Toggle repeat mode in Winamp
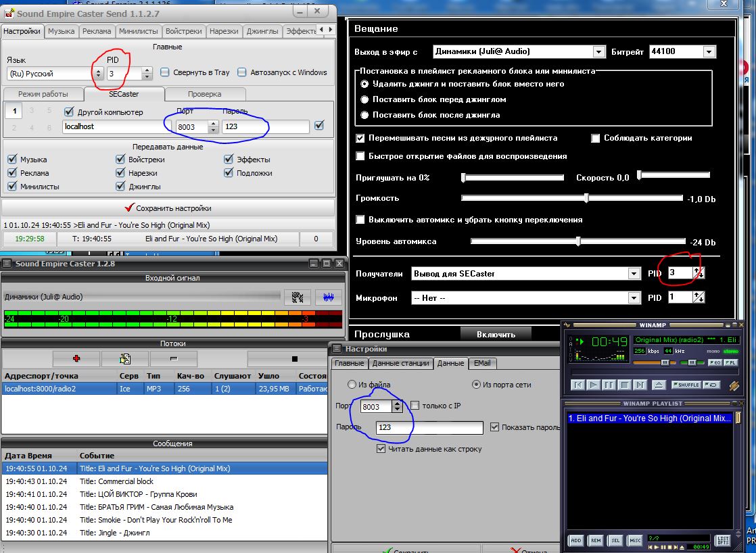This screenshot has width=756, height=553. click(x=710, y=385)
